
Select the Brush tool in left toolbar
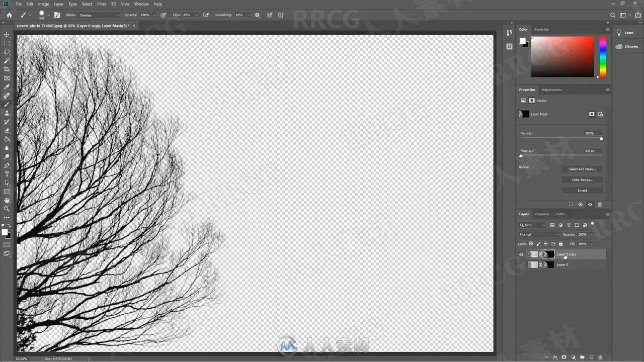[x=7, y=105]
